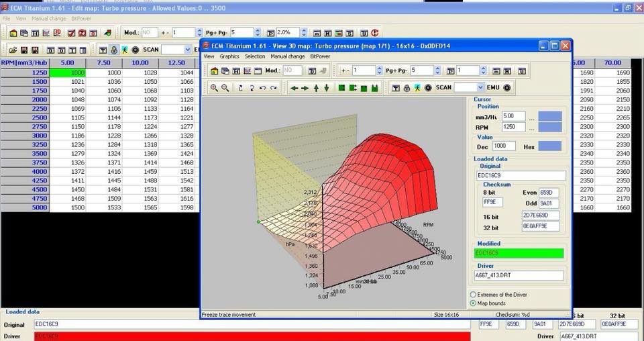644x341 pixels.
Task: Click the black record circle beside EMU
Action: tap(507, 87)
